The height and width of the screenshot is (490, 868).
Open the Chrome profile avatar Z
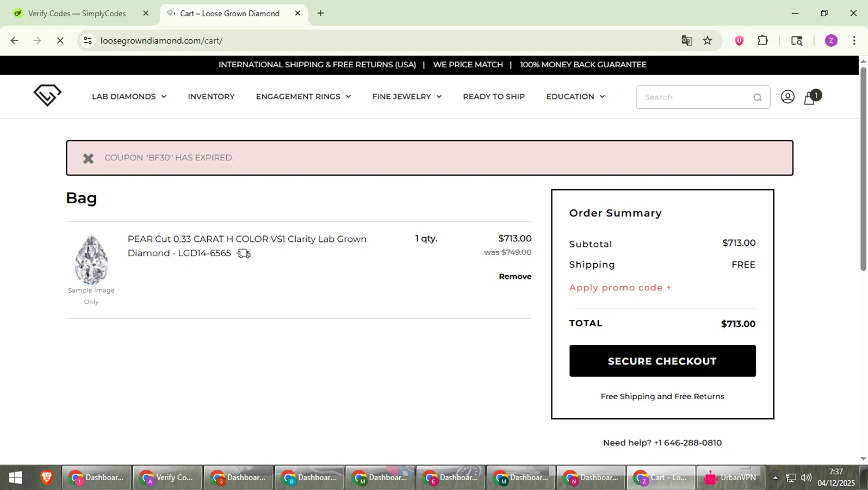(x=831, y=40)
